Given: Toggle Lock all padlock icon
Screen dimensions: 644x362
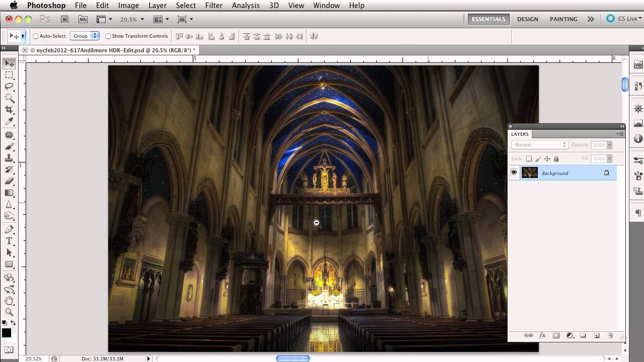Looking at the screenshot, I should (556, 159).
